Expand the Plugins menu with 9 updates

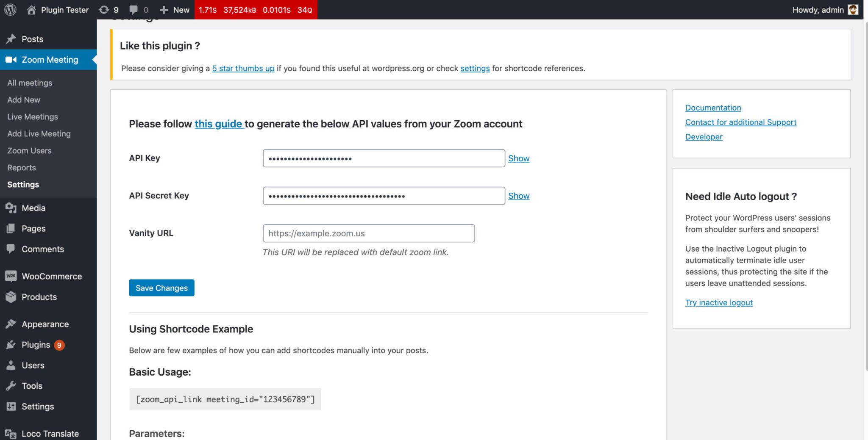[36, 345]
